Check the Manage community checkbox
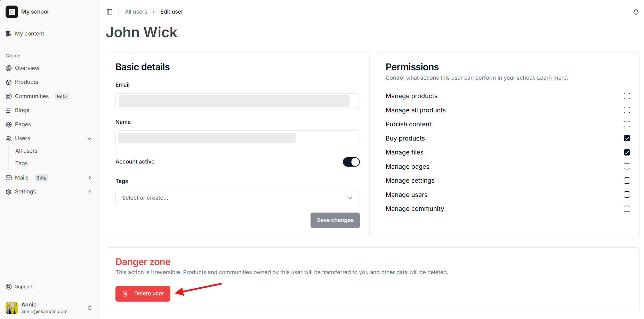 [627, 209]
